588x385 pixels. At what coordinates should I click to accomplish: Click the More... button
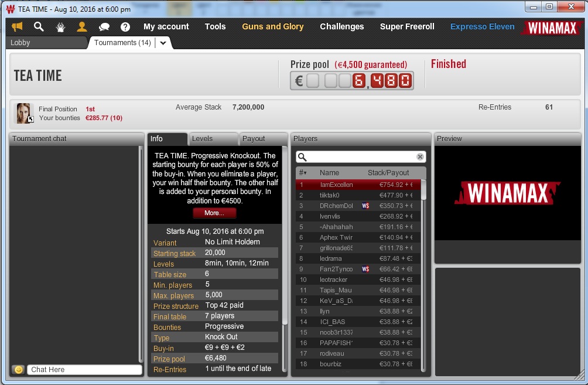[x=214, y=213]
